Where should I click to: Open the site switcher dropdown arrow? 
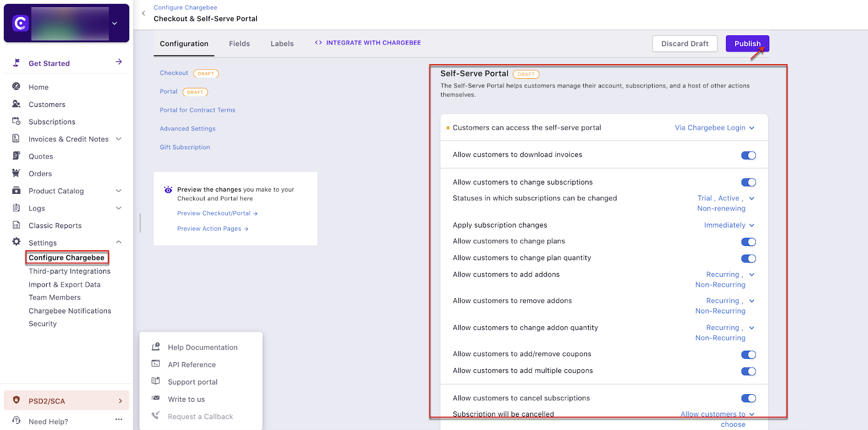tap(114, 23)
